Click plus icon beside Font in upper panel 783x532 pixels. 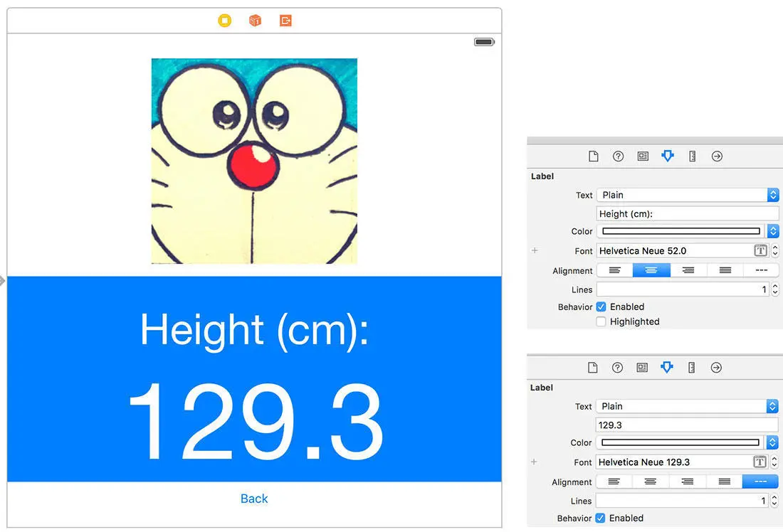pyautogui.click(x=535, y=250)
